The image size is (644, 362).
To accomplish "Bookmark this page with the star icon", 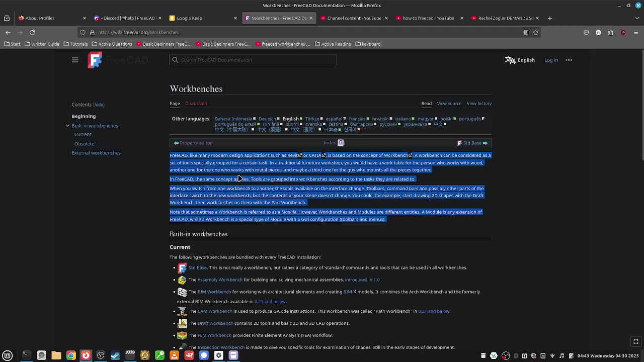I will click(x=536, y=32).
